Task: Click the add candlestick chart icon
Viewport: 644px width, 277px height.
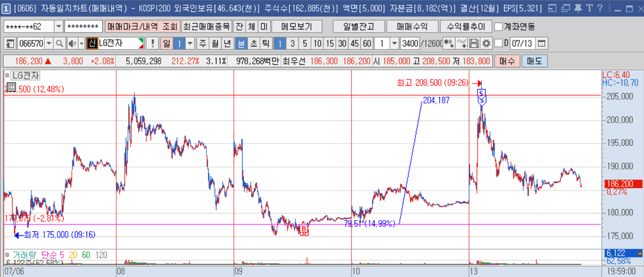Action: [449, 43]
